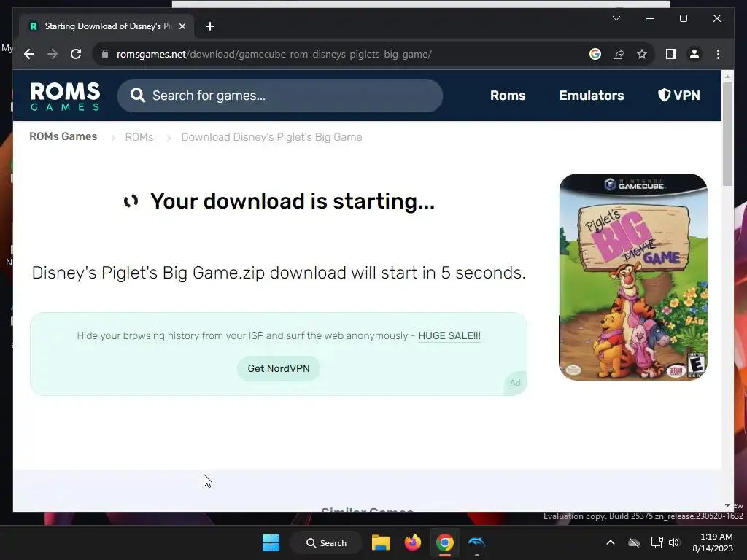
Task: Click the Ad label badge
Action: [515, 383]
